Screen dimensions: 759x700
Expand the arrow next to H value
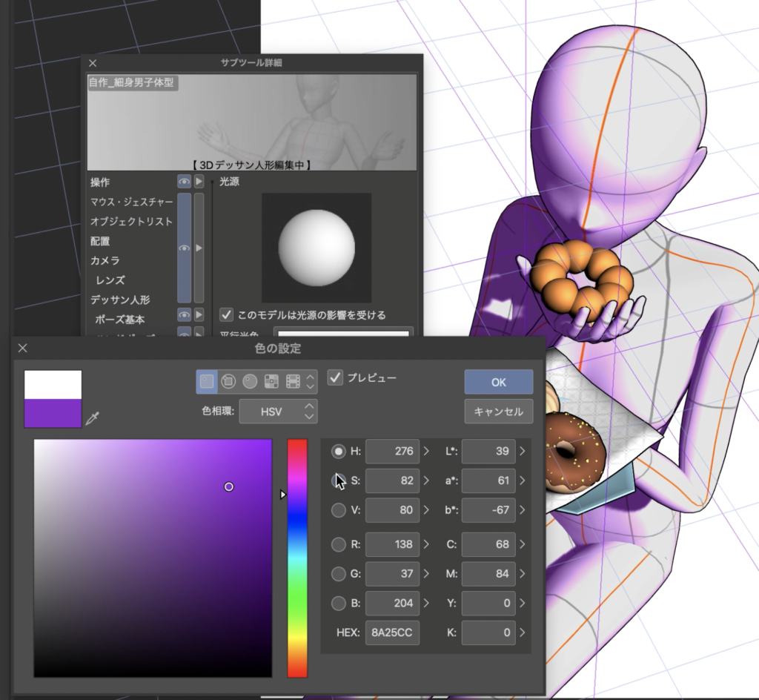click(x=426, y=450)
